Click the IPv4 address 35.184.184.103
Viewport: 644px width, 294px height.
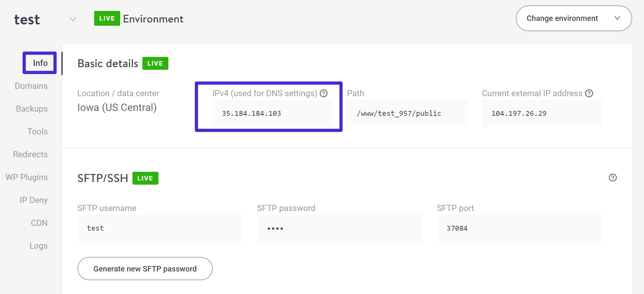point(251,113)
